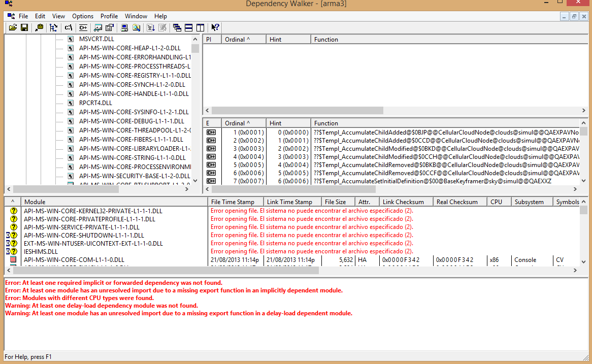Image resolution: width=592 pixels, height=364 pixels.
Task: Click the context help arrow-question icon
Action: coord(215,28)
